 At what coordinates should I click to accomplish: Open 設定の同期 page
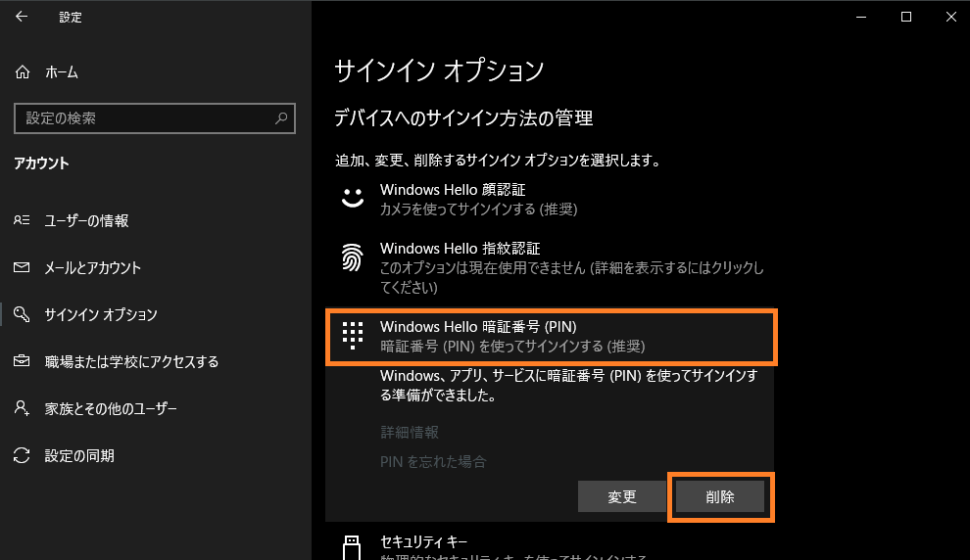(x=79, y=455)
